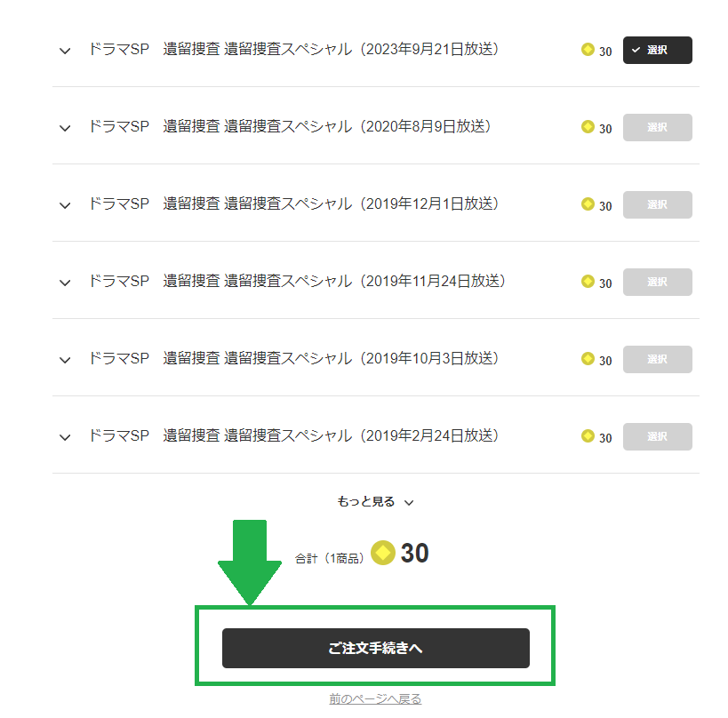The width and height of the screenshot is (728, 718).
Task: Select the 2019年11月24日 episode via 選択
Action: pos(657,283)
